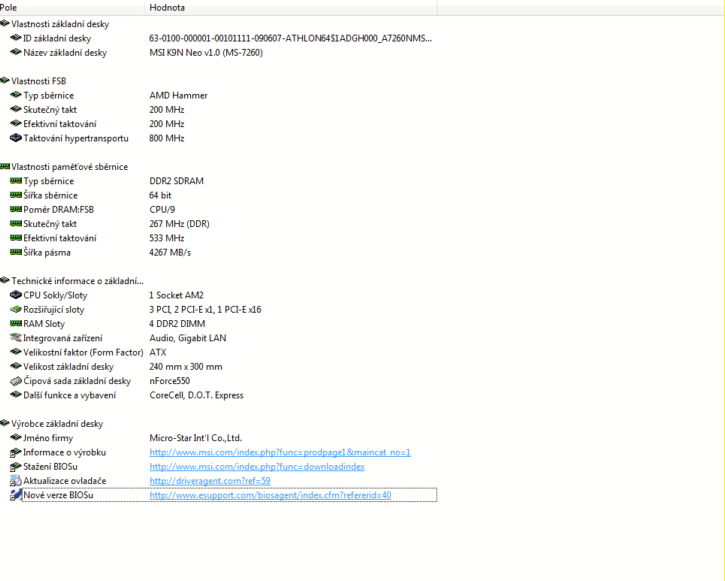725x581 pixels.
Task: Select the DDR2 SDRAM value
Action: 177,181
